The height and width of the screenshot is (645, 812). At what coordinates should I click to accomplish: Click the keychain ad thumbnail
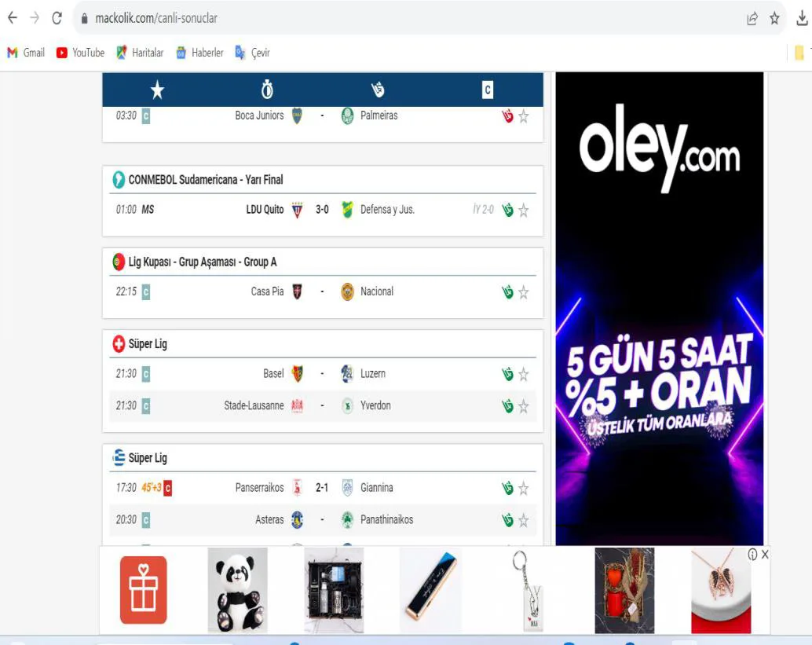click(x=528, y=590)
